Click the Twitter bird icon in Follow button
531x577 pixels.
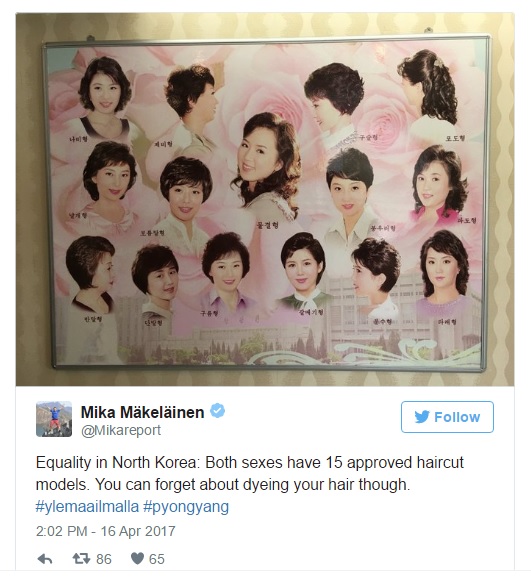click(422, 417)
